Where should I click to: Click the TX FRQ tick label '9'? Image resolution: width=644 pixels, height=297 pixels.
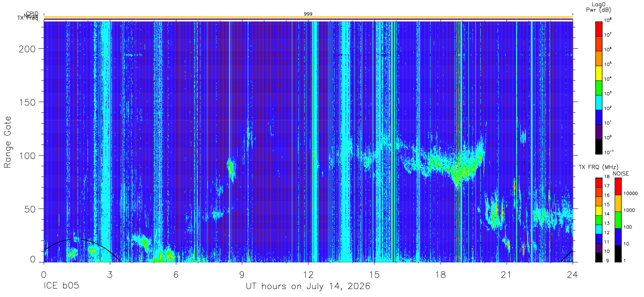[x=607, y=261]
